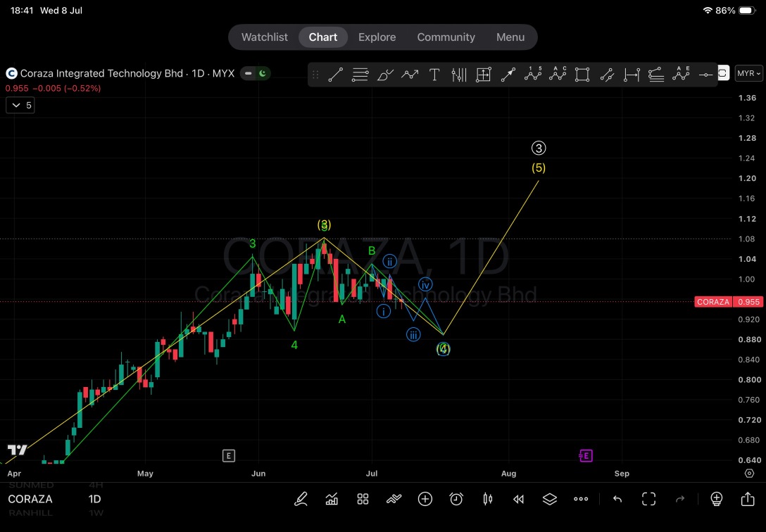
Task: Select the Text annotation tool
Action: pos(434,75)
